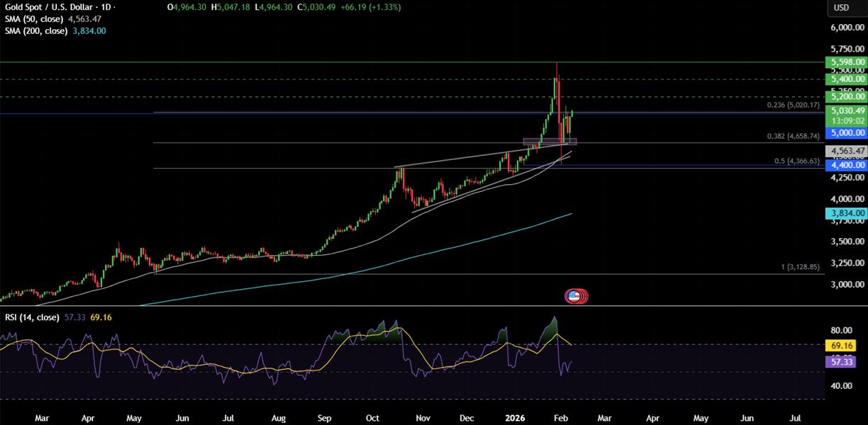Click the green 5,200.00 price level label

tap(846, 96)
